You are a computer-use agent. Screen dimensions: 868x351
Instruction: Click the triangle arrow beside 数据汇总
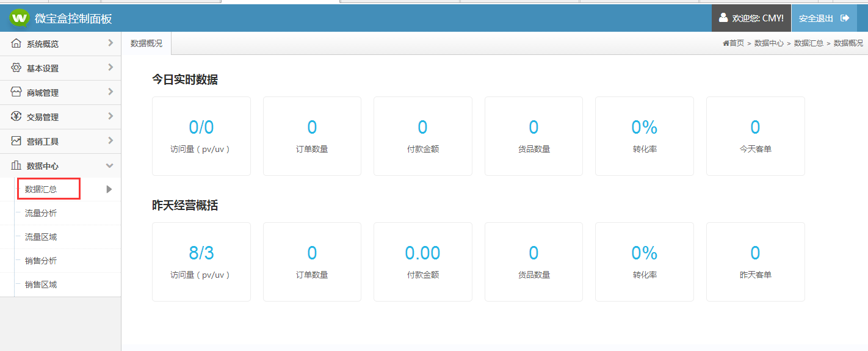110,189
